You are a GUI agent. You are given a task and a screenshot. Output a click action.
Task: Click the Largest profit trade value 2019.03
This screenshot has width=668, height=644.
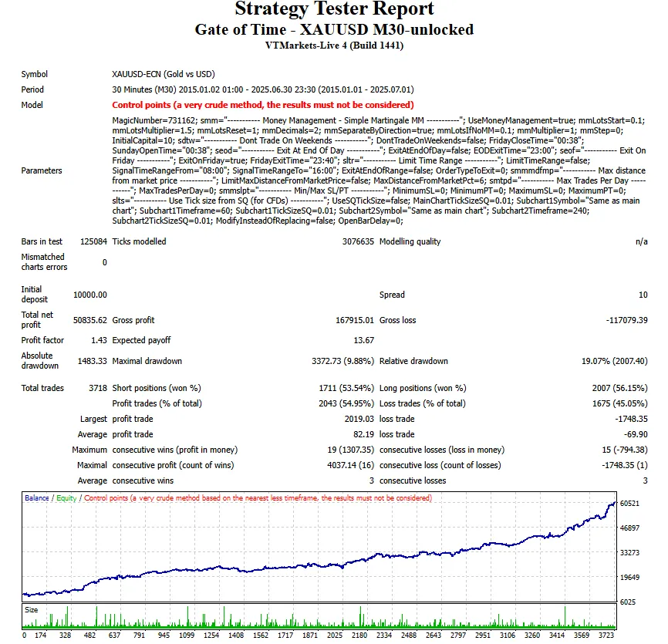click(359, 419)
